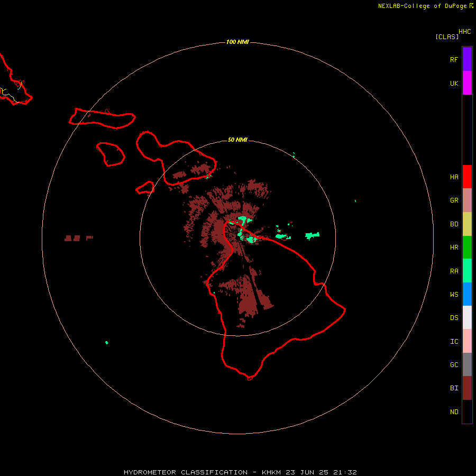
Task: Pick the RA rain mint-green swatch
Action: (x=467, y=271)
